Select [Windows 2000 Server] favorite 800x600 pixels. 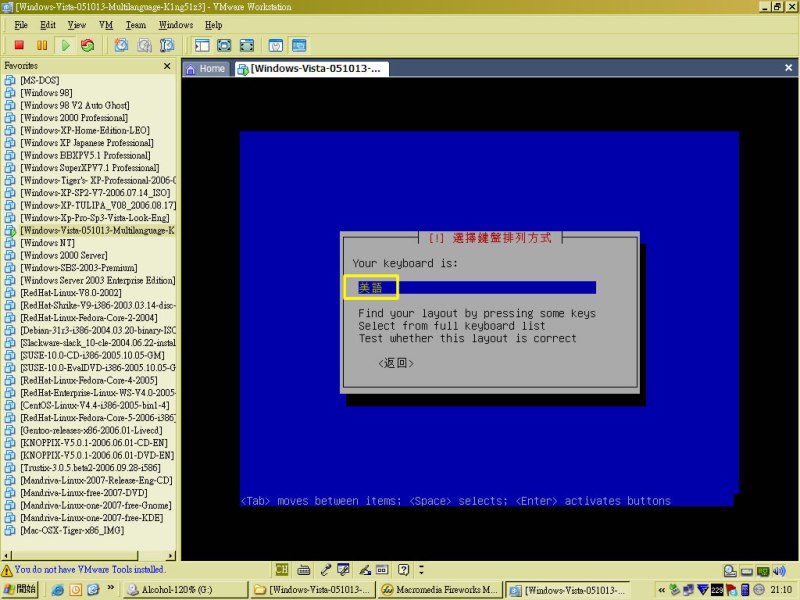point(64,255)
